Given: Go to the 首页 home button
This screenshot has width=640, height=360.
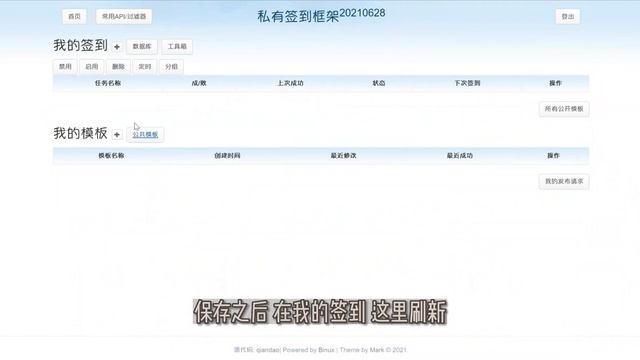Looking at the screenshot, I should 74,16.
